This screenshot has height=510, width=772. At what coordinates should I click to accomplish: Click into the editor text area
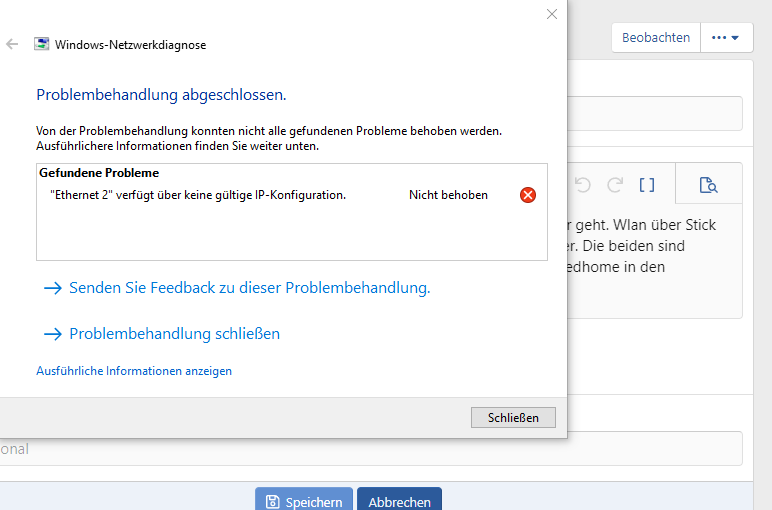pos(655,261)
